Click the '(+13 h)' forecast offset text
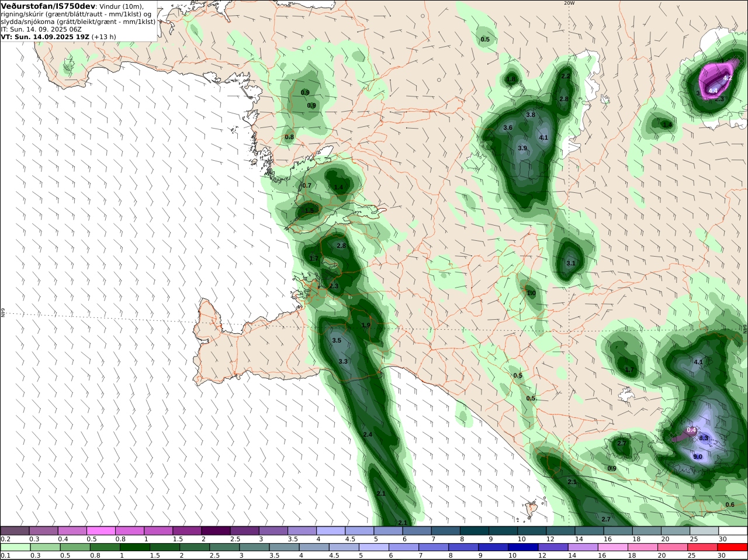 coord(104,37)
